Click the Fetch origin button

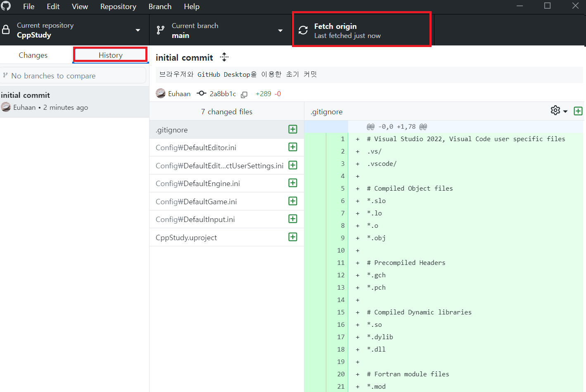(x=362, y=30)
